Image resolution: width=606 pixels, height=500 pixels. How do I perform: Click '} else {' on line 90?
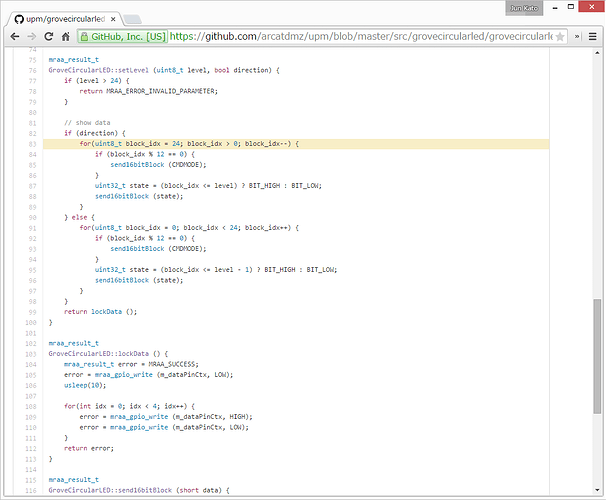pyautogui.click(x=80, y=218)
